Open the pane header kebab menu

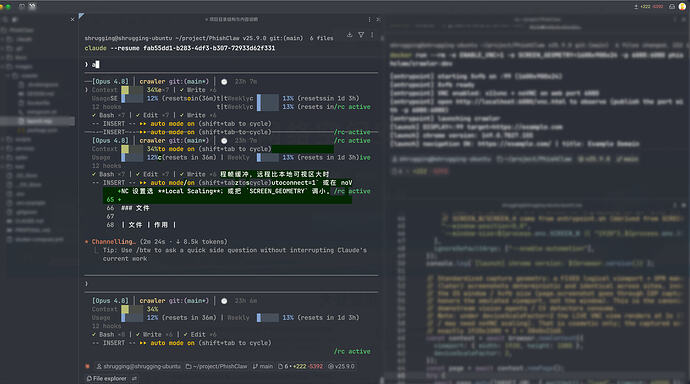pos(369,19)
